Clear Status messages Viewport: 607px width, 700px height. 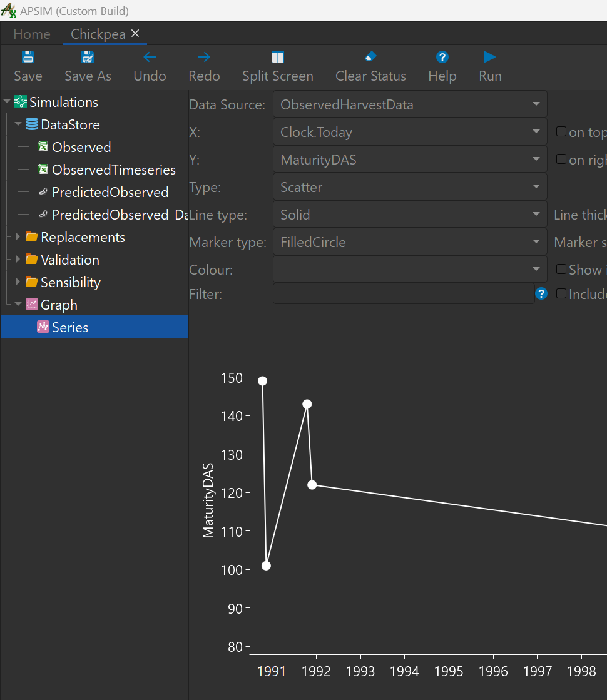point(370,66)
